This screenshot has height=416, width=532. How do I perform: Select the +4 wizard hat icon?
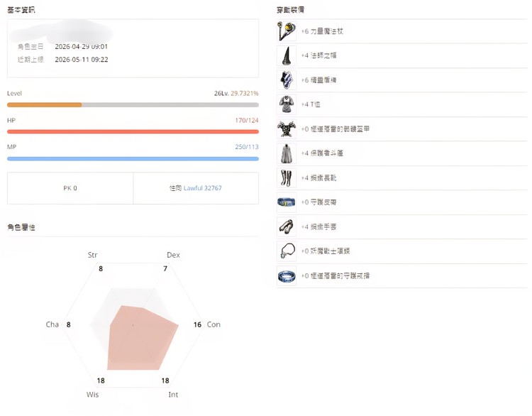(287, 55)
